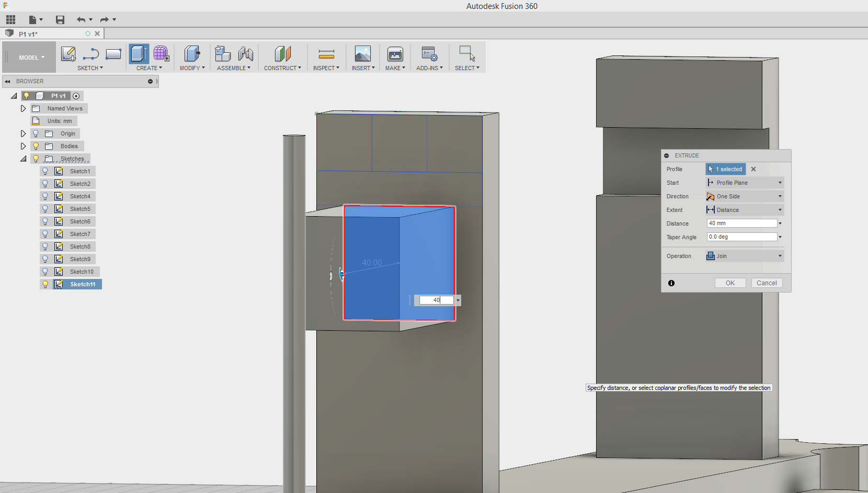Open the Extent Distance dropdown
The height and width of the screenshot is (493, 868).
click(745, 210)
